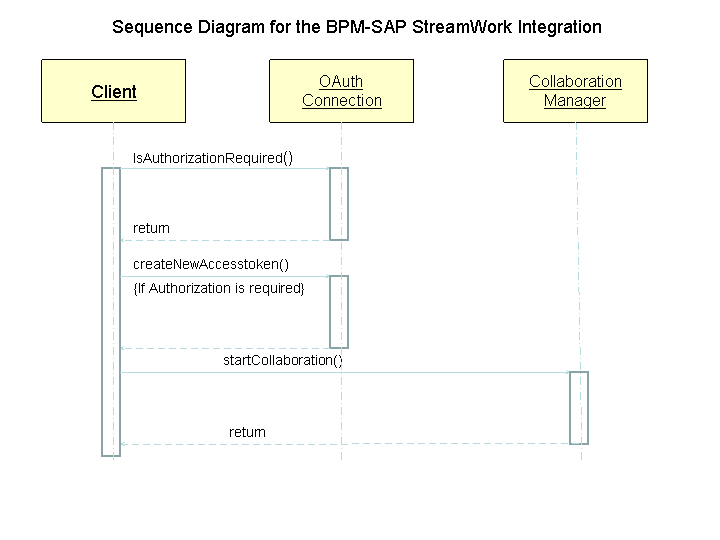Click the IsAuthorizationRequired() message label
This screenshot has height=540, width=720.
point(213,158)
